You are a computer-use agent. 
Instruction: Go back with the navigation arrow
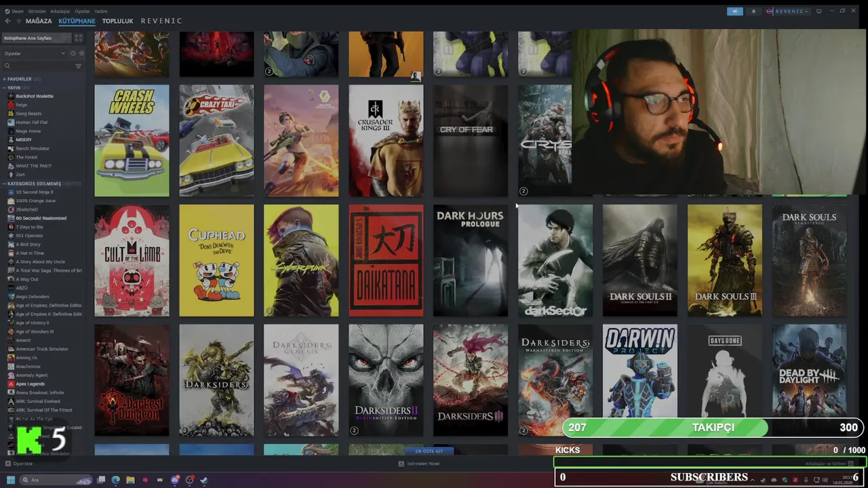tap(7, 21)
